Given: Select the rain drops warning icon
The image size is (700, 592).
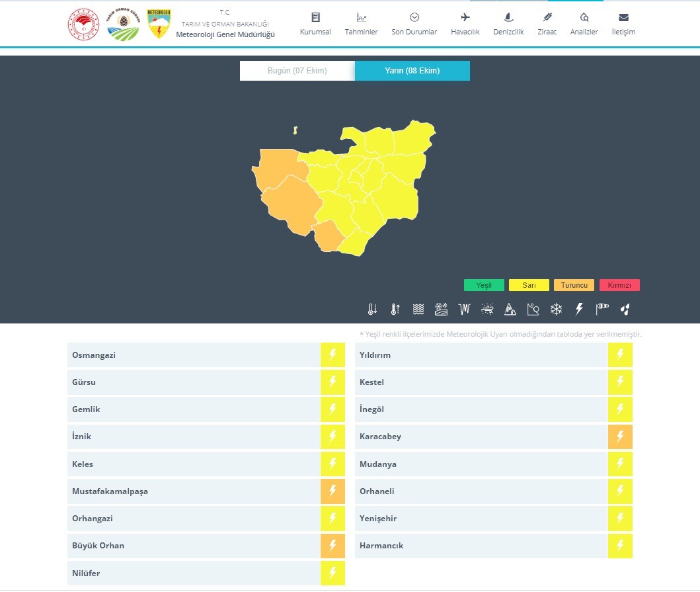Looking at the screenshot, I should [x=625, y=309].
